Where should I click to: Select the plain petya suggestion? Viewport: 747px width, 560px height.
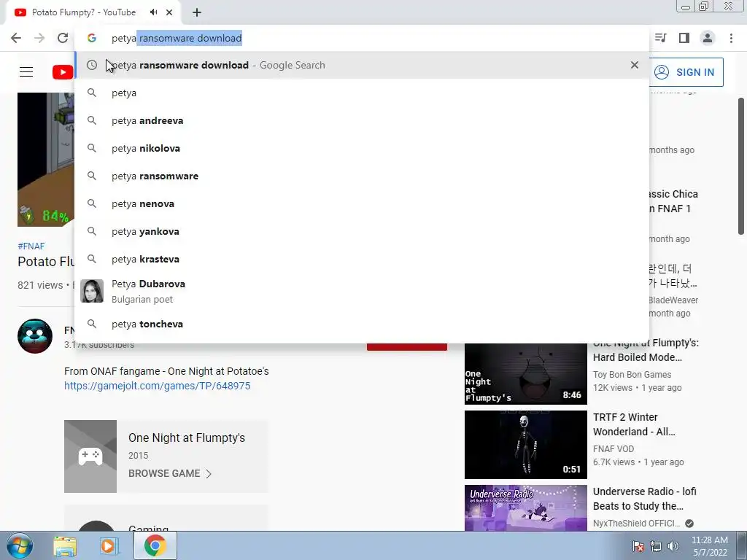click(x=362, y=93)
